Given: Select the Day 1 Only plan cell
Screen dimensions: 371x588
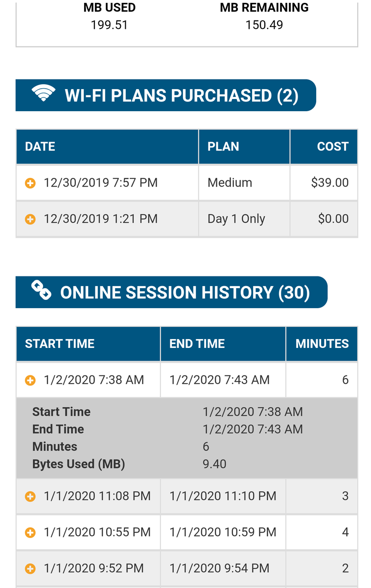Looking at the screenshot, I should click(244, 219).
